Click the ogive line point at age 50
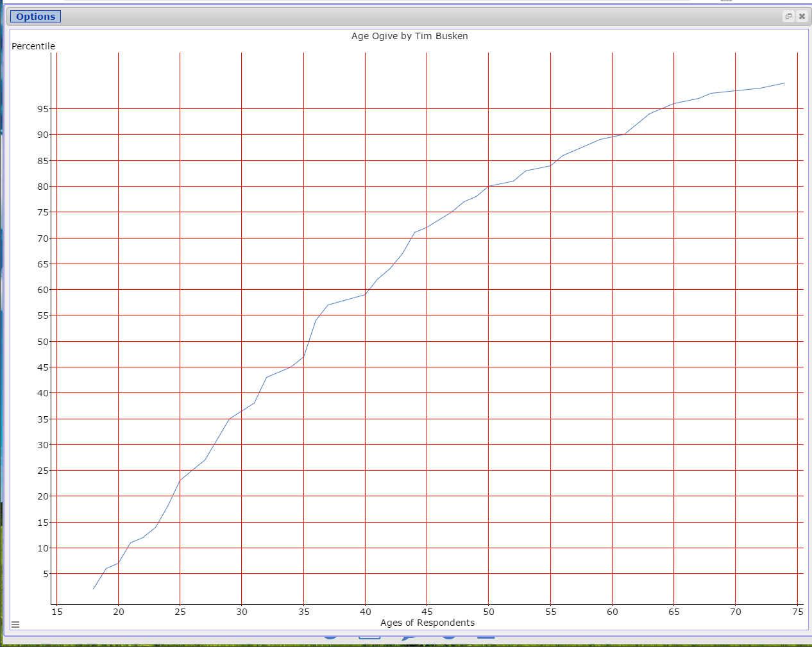The height and width of the screenshot is (647, 812). click(489, 186)
